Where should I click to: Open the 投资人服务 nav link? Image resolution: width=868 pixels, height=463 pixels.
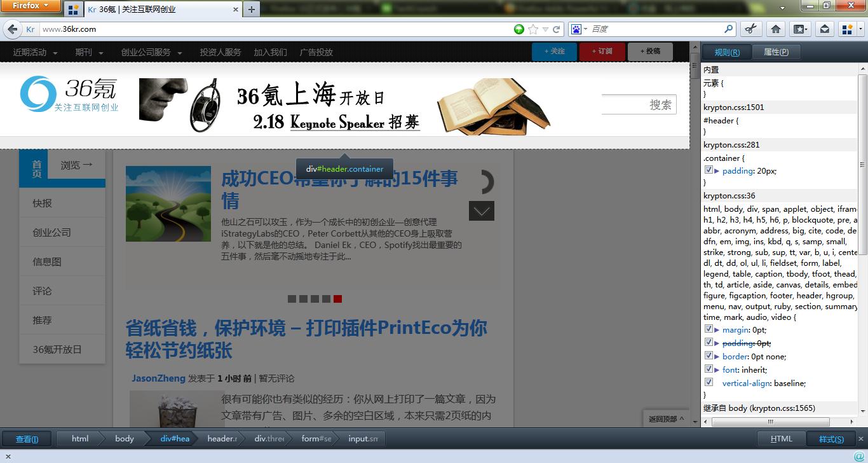[x=220, y=52]
